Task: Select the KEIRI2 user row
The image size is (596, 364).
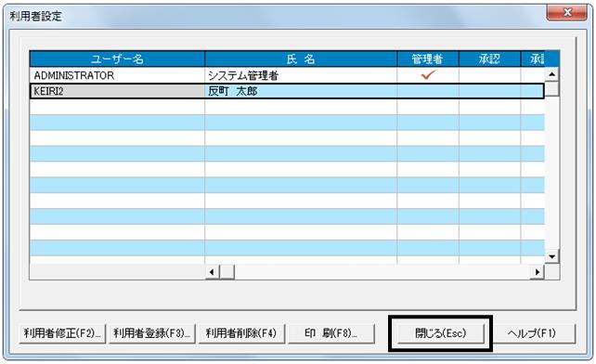Action: [287, 91]
